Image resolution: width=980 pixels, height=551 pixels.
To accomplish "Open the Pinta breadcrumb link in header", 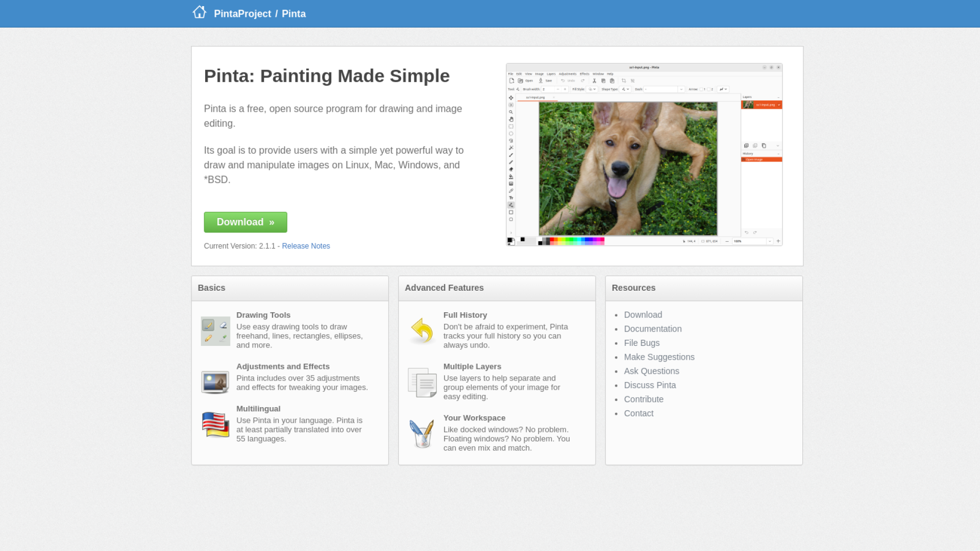I will pyautogui.click(x=293, y=14).
